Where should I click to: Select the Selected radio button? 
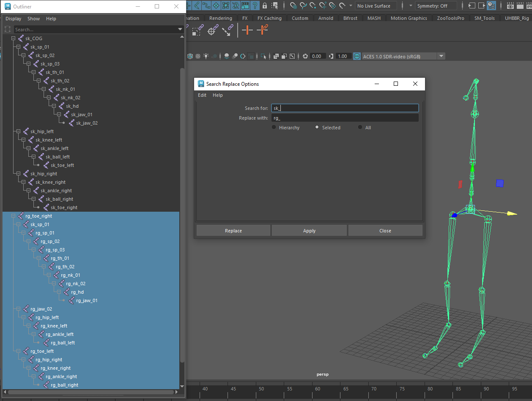pos(317,127)
